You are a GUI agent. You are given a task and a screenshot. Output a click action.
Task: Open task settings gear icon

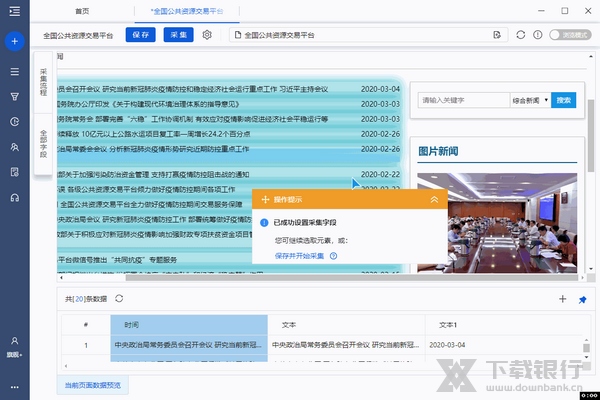[x=207, y=35]
